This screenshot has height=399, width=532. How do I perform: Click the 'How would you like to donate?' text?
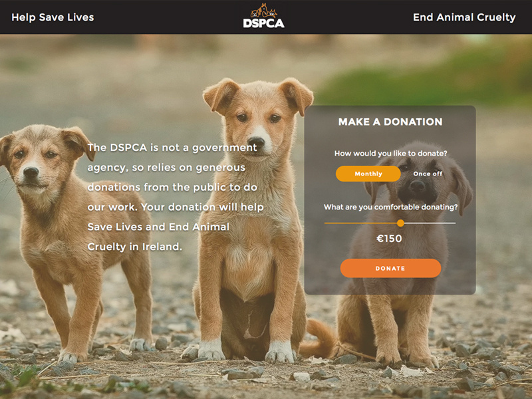tap(390, 154)
